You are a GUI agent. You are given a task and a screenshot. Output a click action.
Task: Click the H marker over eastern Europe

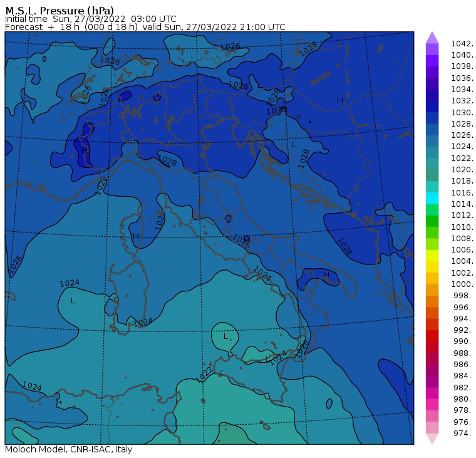coord(340,100)
